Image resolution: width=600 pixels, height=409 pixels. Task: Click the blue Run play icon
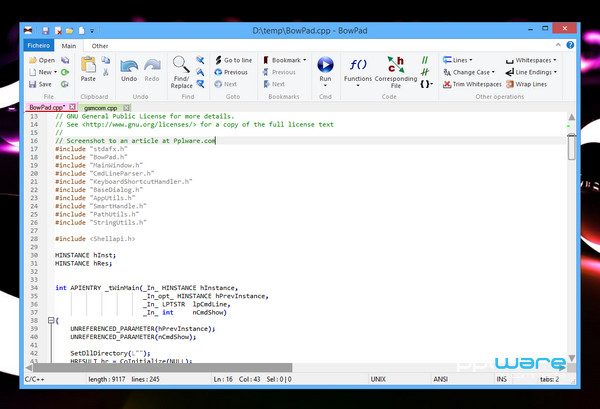click(325, 64)
